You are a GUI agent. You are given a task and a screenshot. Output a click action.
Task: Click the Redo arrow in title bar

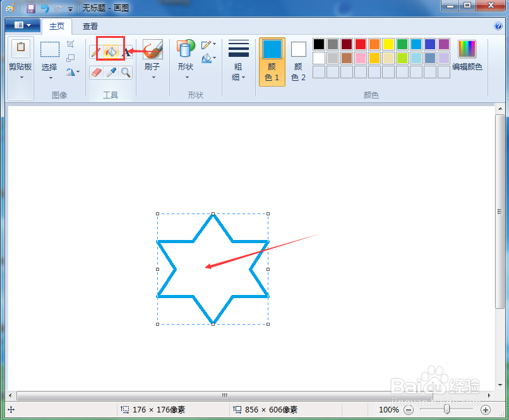click(x=59, y=8)
